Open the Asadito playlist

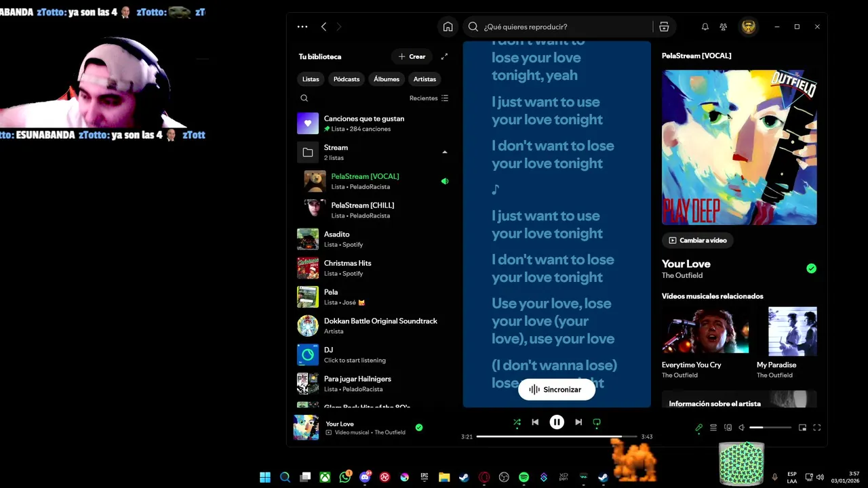(373, 239)
